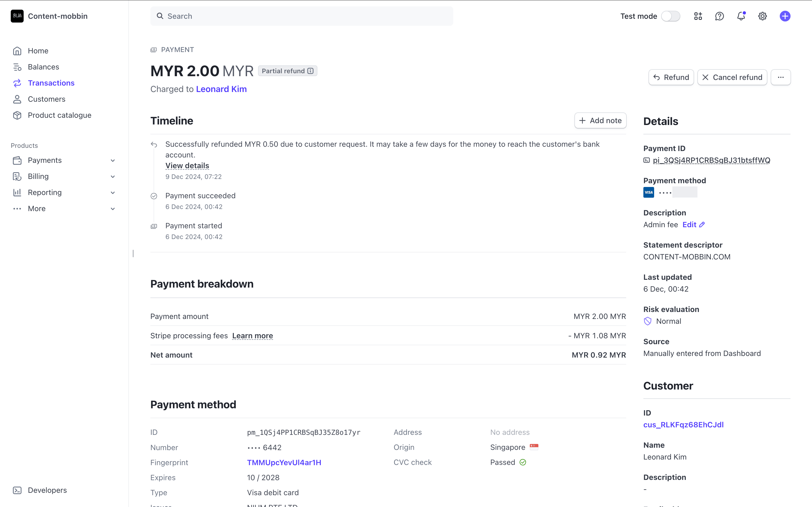Screen dimensions: 812x507
Task: Open Leonard Kim customer link
Action: (x=221, y=89)
